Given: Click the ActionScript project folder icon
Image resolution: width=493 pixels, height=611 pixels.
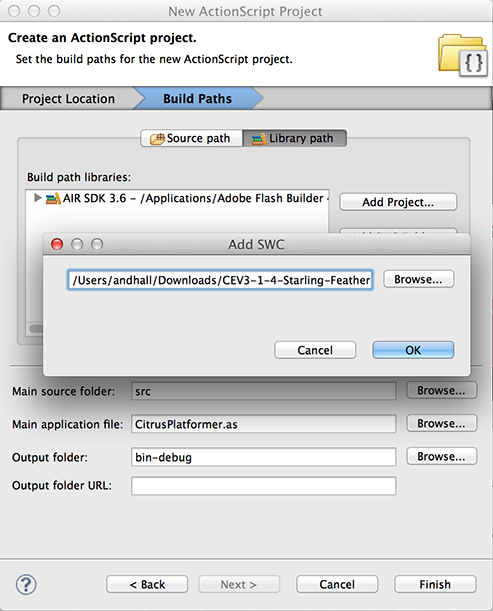Looking at the screenshot, I should (x=463, y=56).
